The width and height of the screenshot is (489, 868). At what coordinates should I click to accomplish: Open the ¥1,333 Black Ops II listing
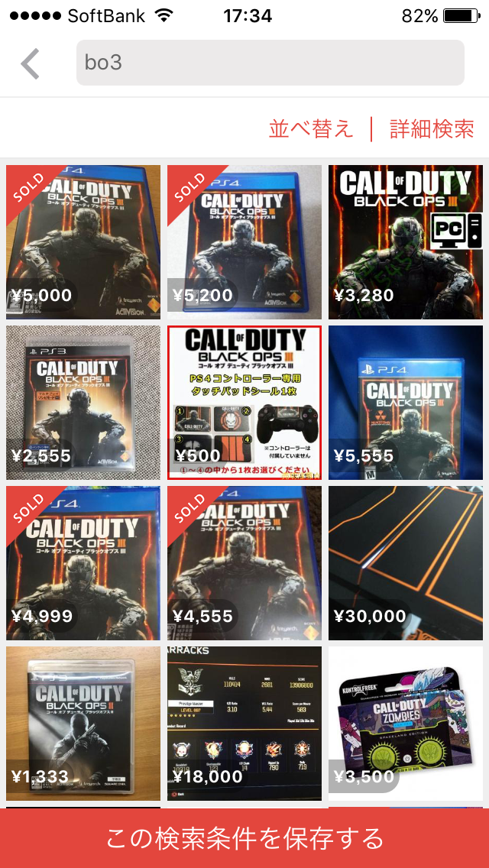point(83,724)
